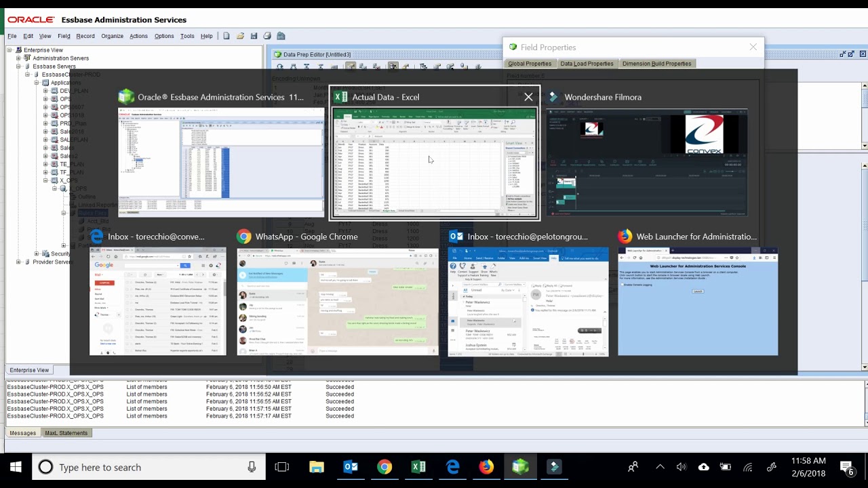Switch to Edge Inbox window thumbnail
The width and height of the screenshot is (868, 488).
[158, 301]
